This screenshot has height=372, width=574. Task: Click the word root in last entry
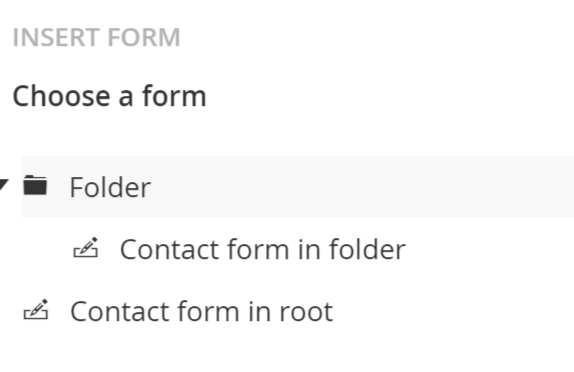coord(306,312)
